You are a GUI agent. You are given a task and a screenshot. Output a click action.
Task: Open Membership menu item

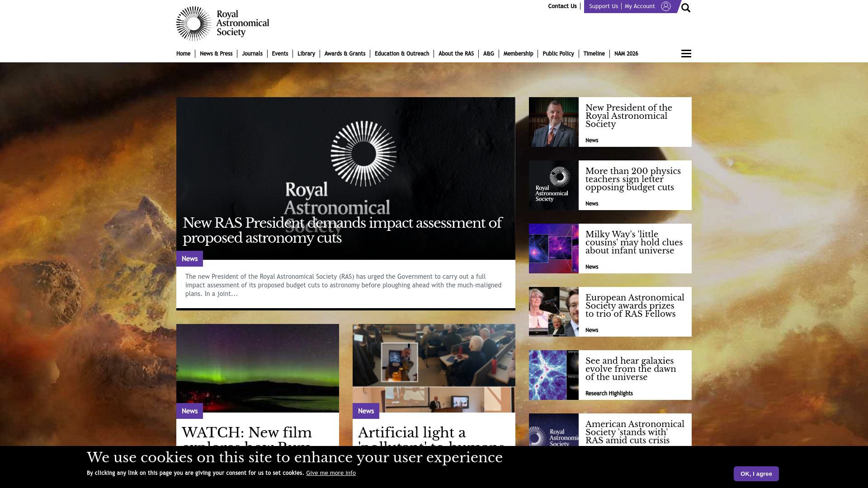(x=519, y=54)
